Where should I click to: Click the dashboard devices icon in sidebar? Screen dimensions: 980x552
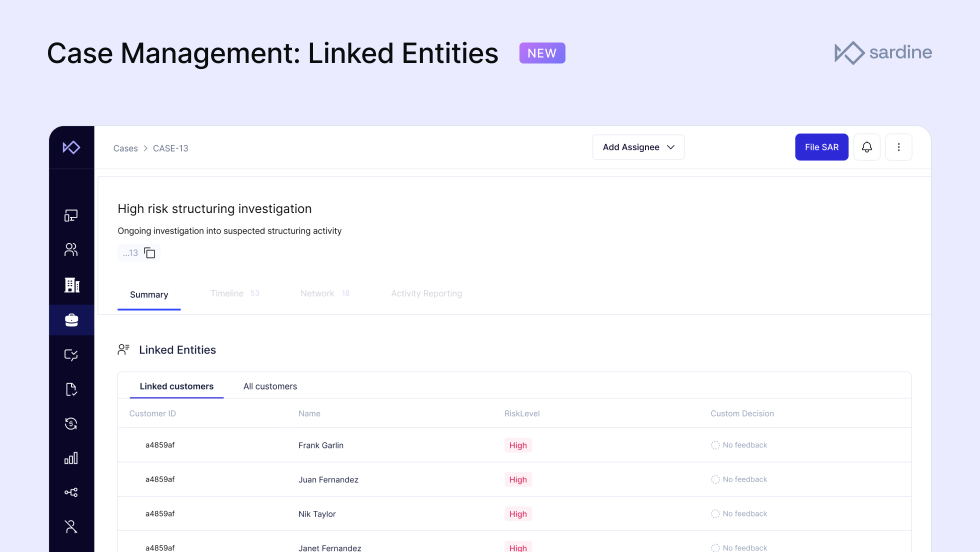click(x=71, y=215)
